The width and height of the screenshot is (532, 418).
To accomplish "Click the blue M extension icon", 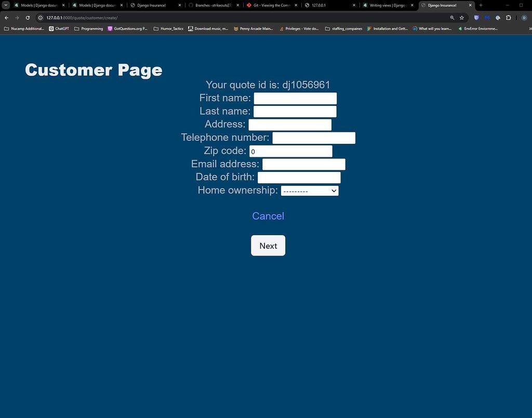I will point(486,17).
